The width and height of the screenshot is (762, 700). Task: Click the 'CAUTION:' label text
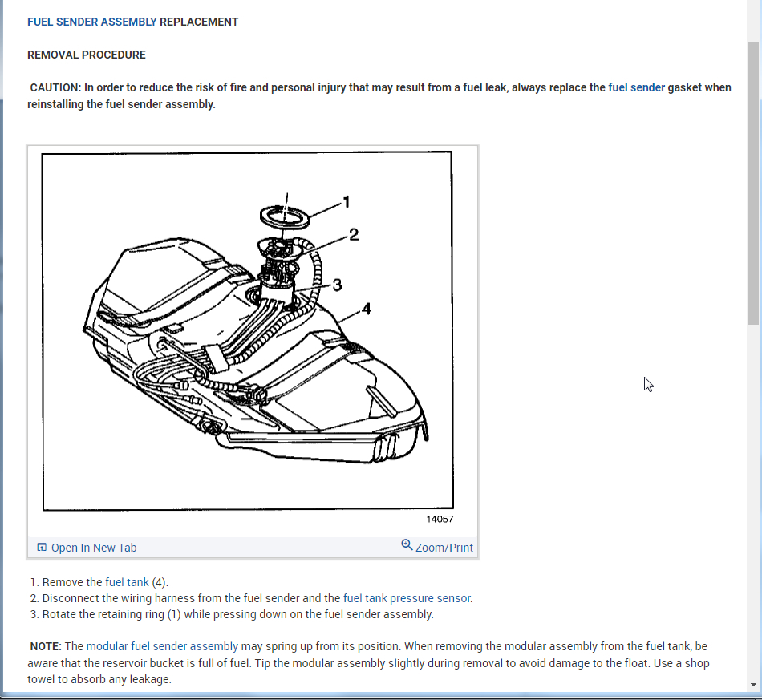coord(55,87)
